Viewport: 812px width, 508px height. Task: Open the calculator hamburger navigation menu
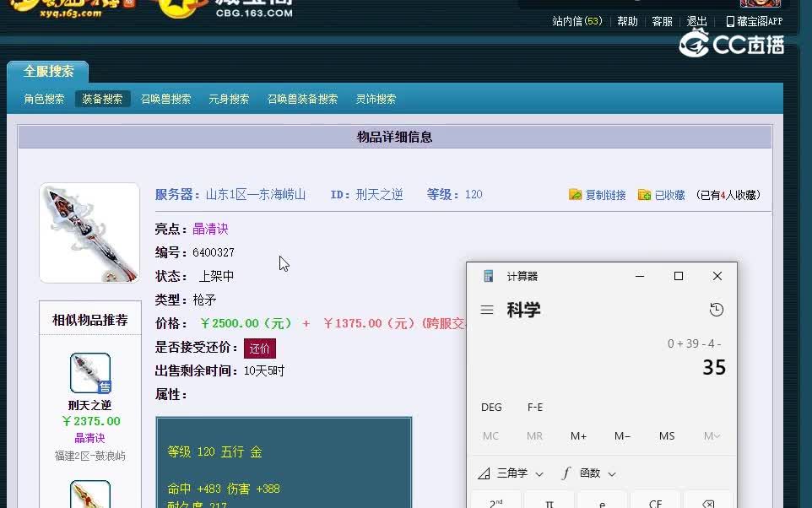487,311
